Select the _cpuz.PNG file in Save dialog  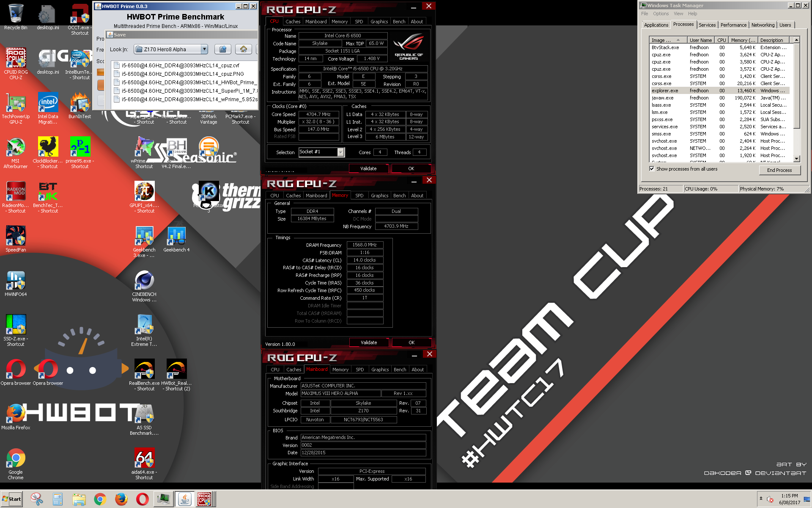(x=183, y=74)
